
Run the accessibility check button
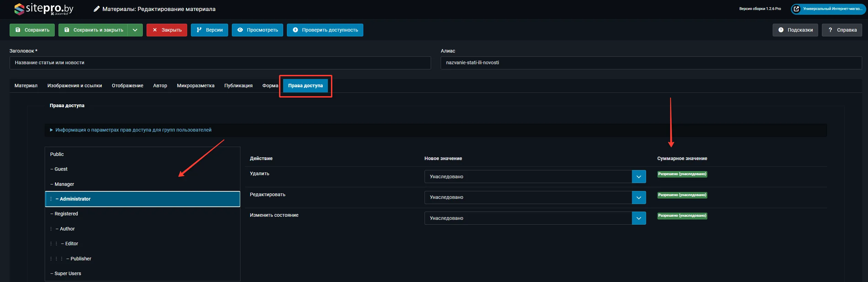325,30
